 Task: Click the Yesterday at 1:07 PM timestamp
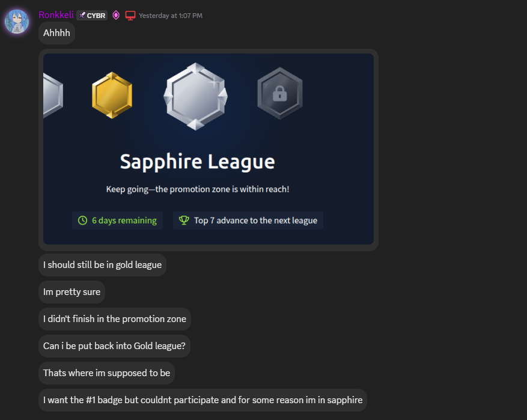point(171,16)
